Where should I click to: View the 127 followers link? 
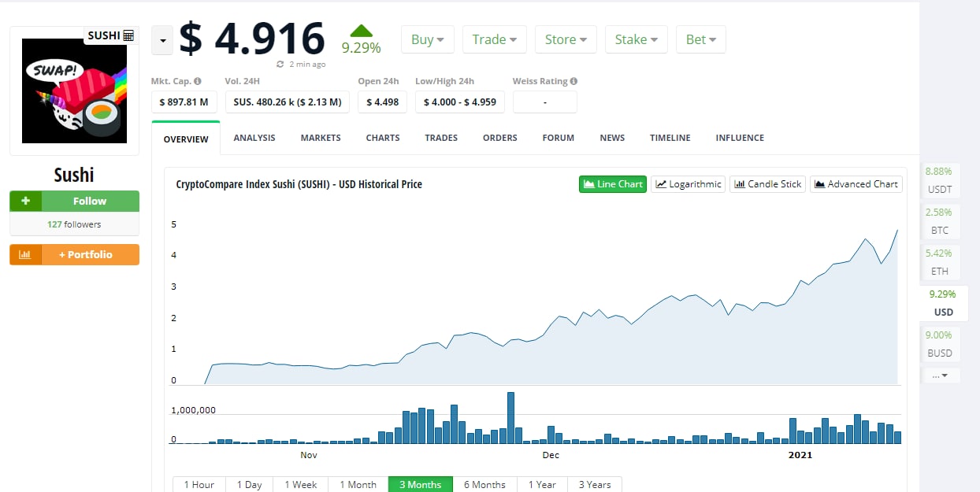74,224
